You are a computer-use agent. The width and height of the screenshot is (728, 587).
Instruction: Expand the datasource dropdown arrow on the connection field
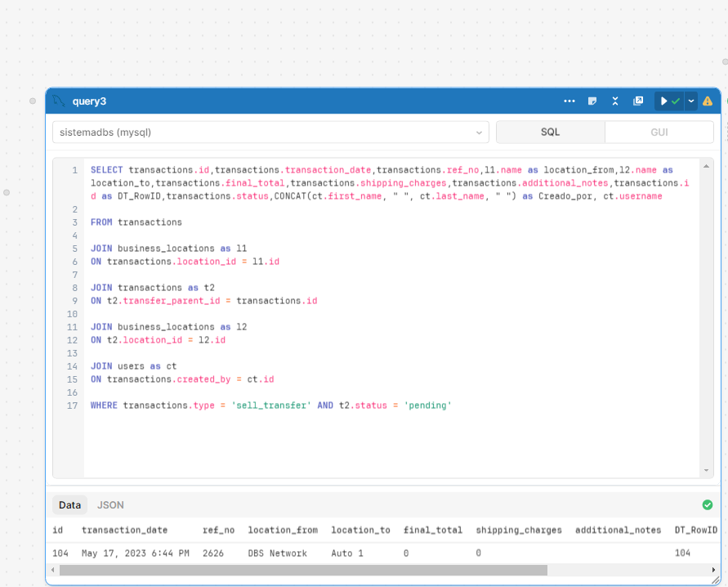[479, 132]
